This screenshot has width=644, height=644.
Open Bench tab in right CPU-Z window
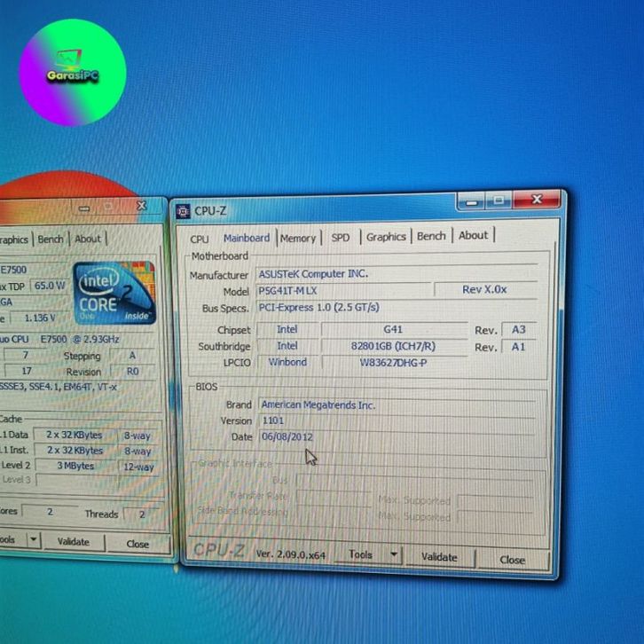click(x=431, y=236)
